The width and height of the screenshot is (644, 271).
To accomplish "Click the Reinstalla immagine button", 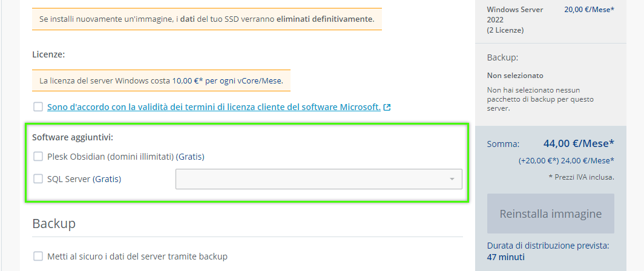I will 550,214.
